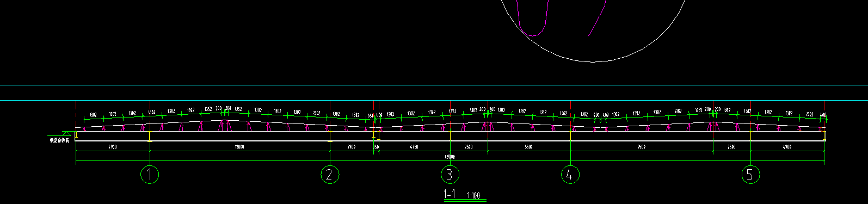
Task: Select grid axis bubble 1
Action: click(x=150, y=175)
